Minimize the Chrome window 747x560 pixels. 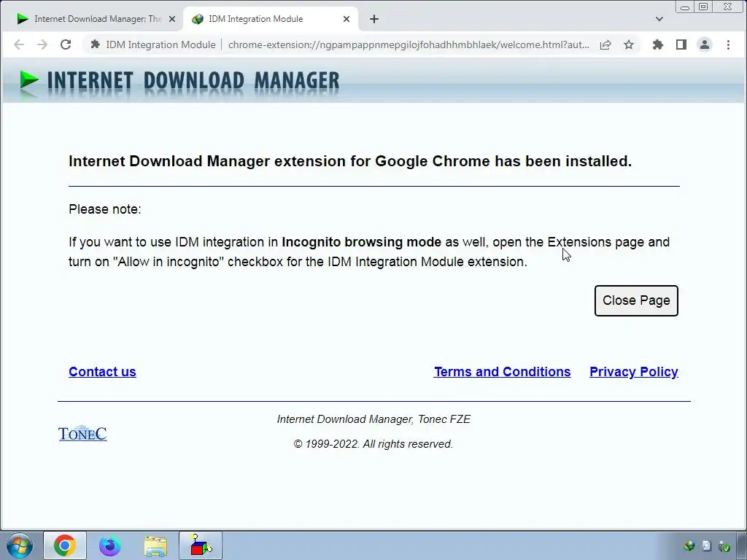point(684,7)
